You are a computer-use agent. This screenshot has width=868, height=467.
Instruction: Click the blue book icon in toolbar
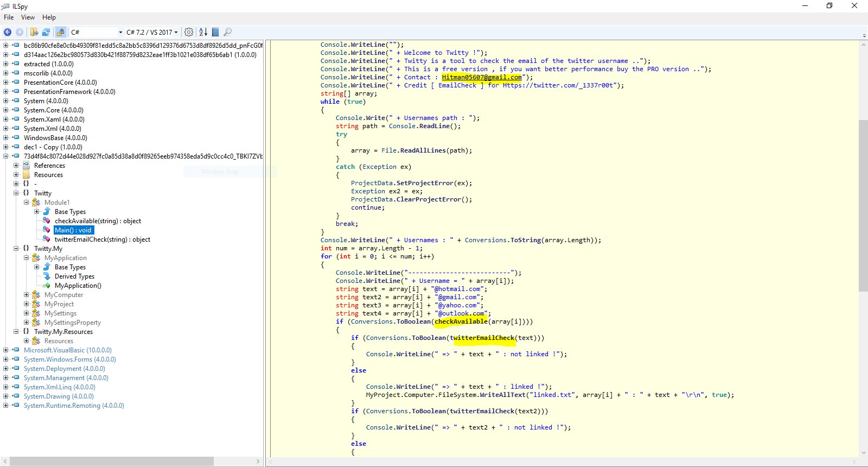coord(215,32)
